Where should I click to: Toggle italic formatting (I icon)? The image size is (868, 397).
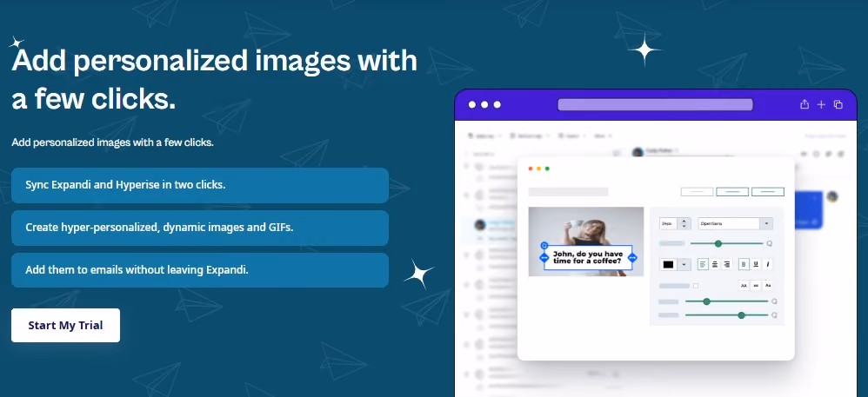[x=768, y=264]
